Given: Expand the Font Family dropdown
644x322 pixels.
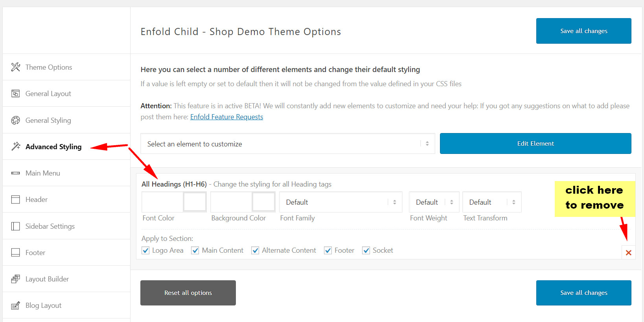Looking at the screenshot, I should click(x=340, y=202).
